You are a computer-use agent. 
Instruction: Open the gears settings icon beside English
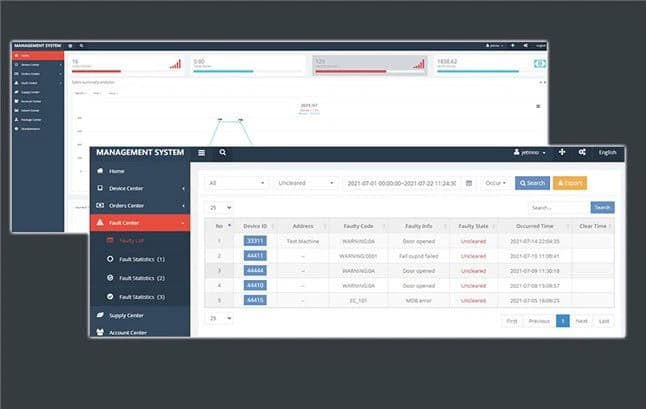581,153
